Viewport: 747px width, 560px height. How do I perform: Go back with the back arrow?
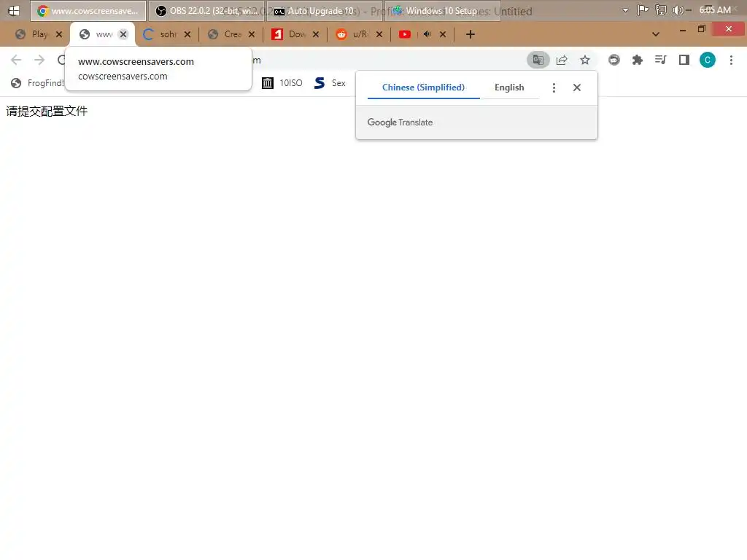[16, 60]
